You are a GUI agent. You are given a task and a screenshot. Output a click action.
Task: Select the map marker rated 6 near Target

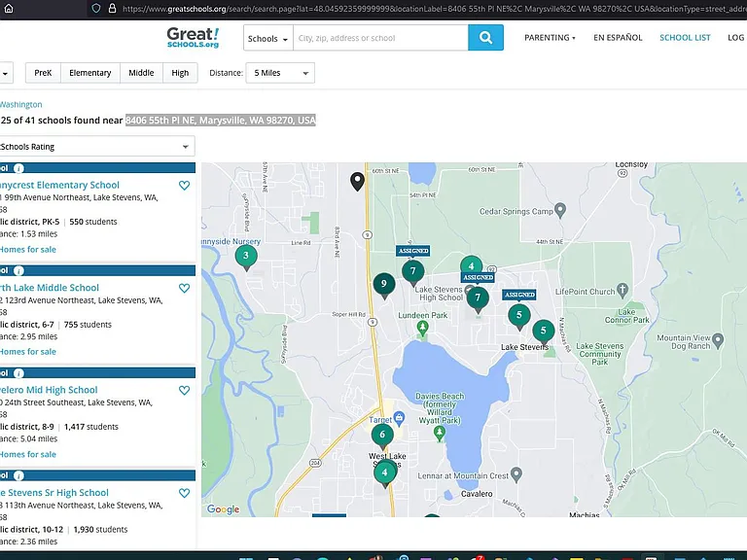pos(382,436)
